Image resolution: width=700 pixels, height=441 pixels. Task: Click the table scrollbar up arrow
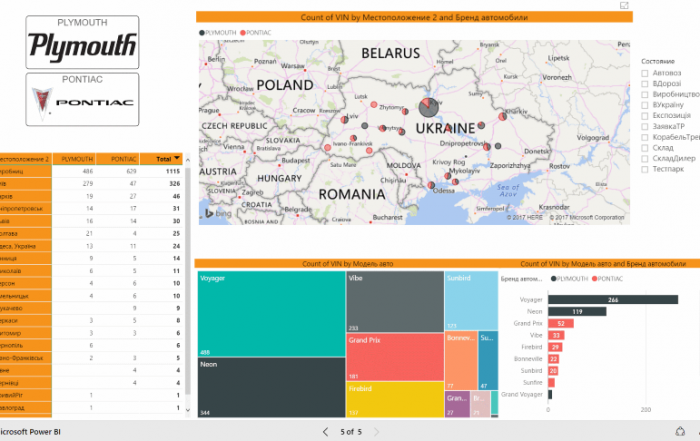188,160
